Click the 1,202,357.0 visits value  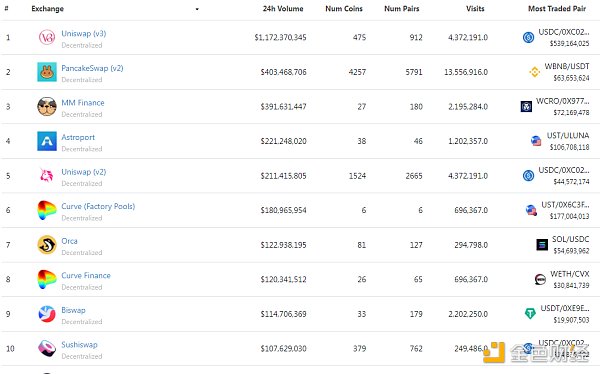point(468,141)
